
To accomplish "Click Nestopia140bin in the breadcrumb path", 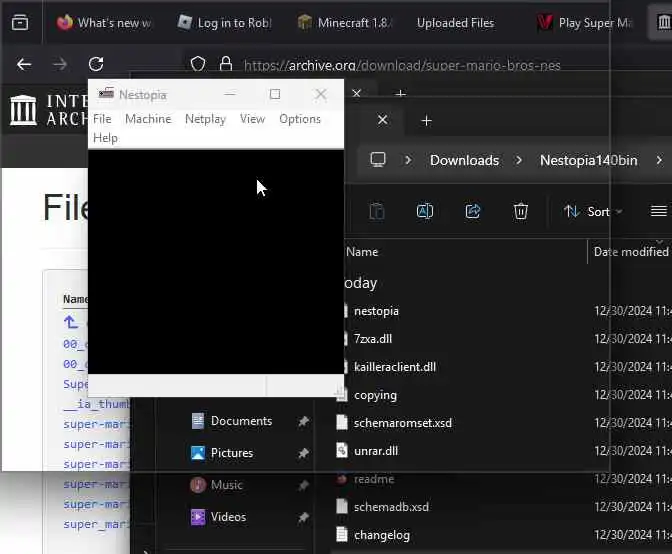I will 588,160.
